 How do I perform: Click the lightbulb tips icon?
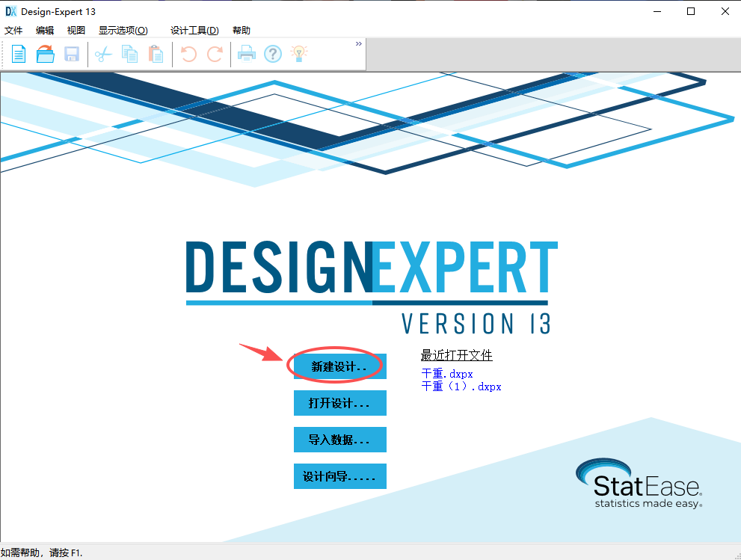(298, 54)
